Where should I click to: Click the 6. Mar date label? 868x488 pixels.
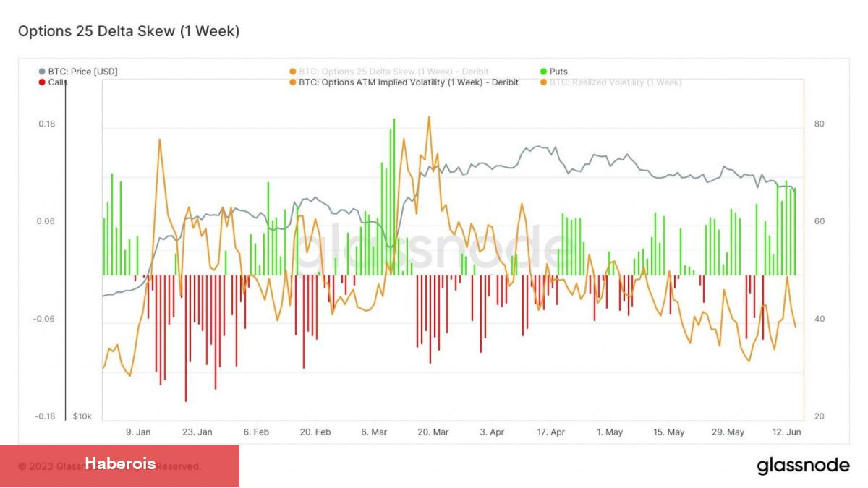pyautogui.click(x=374, y=432)
